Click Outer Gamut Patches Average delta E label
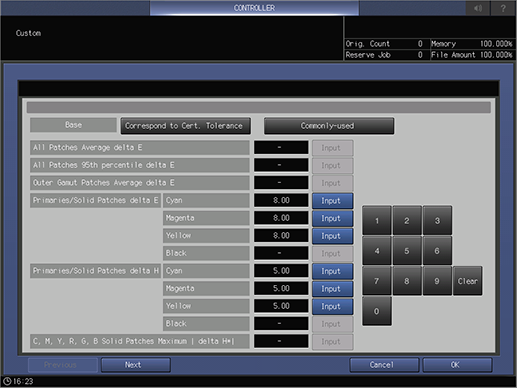The height and width of the screenshot is (388, 517). click(140, 183)
